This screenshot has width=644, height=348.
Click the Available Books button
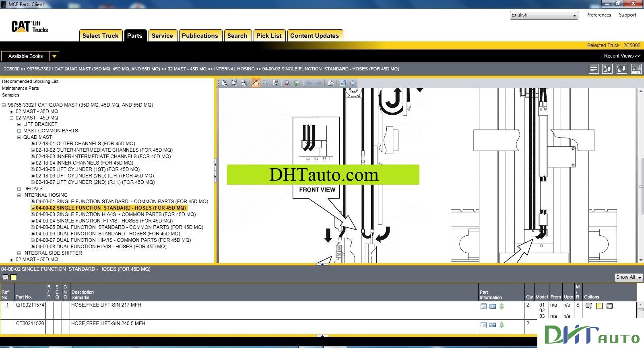[25, 56]
